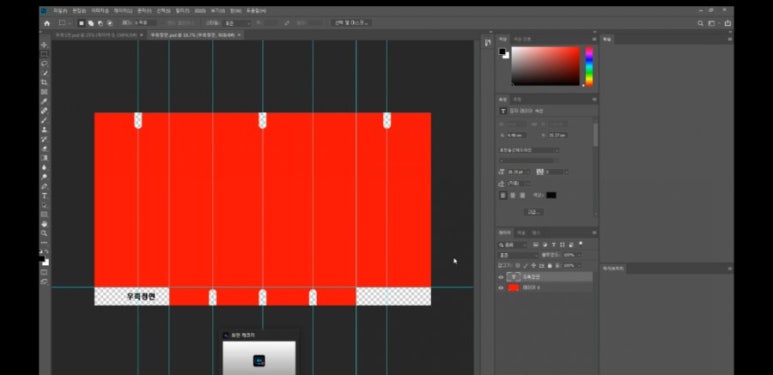Open the tool preset picker dropdown
Image resolution: width=773 pixels, height=375 pixels.
(x=65, y=23)
